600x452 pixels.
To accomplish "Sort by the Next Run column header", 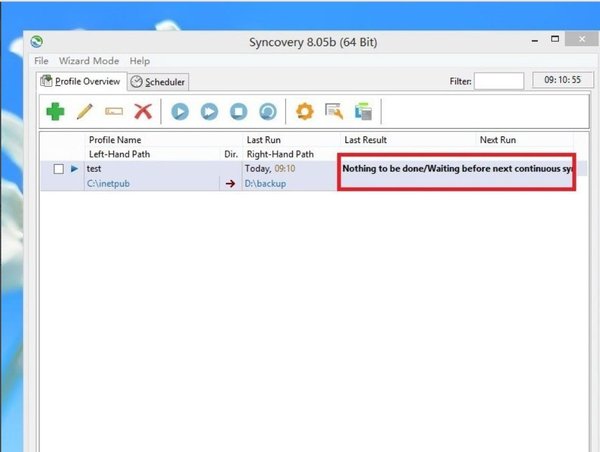I will pos(498,140).
